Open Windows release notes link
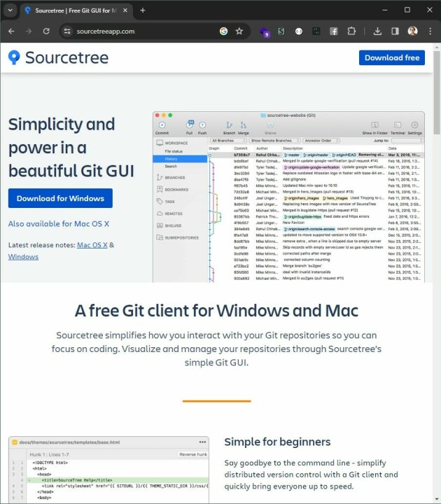 (23, 257)
